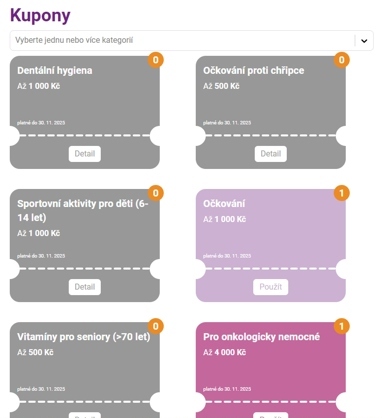This screenshot has height=418, width=382.
Task: Open Detail for Očkování proti chřipce coupon
Action: pyautogui.click(x=271, y=154)
